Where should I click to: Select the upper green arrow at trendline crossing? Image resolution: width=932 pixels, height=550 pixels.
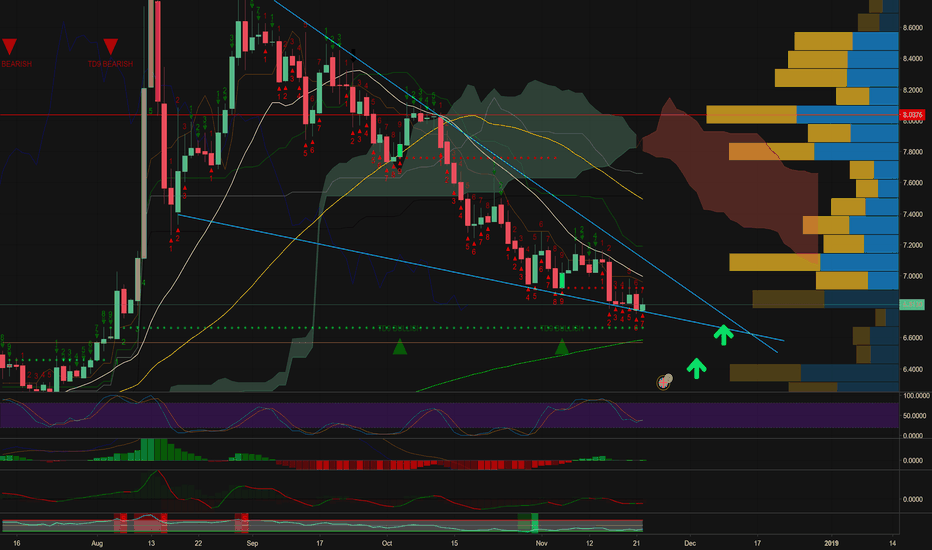[723, 335]
